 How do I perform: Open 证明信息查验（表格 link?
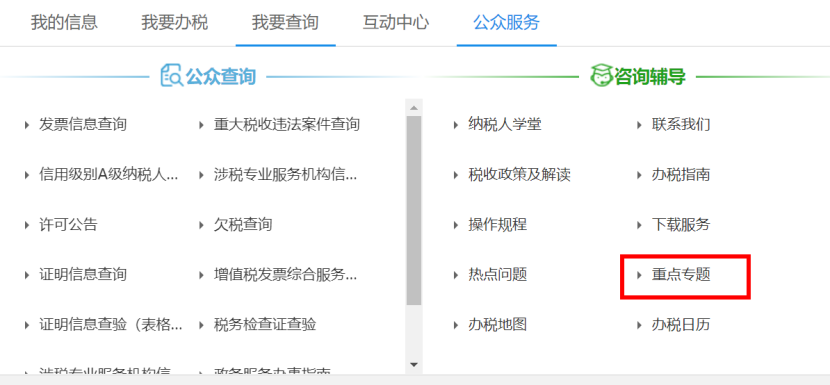(x=111, y=325)
